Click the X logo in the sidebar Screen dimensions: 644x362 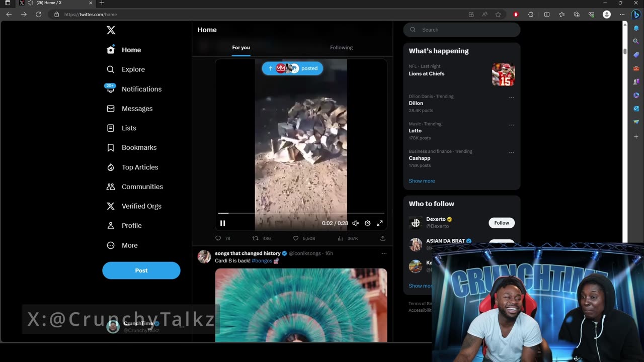(111, 30)
